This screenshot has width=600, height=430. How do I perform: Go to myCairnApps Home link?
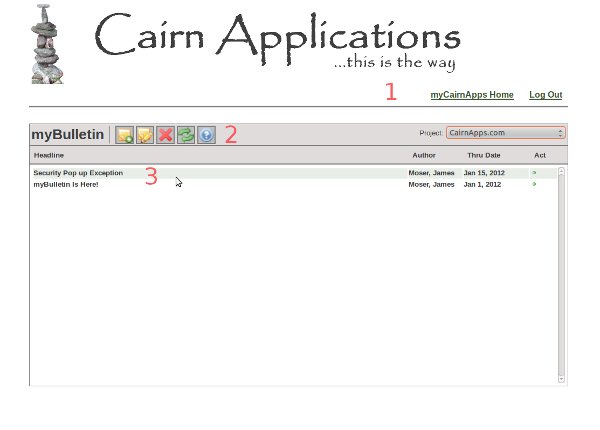(x=472, y=94)
